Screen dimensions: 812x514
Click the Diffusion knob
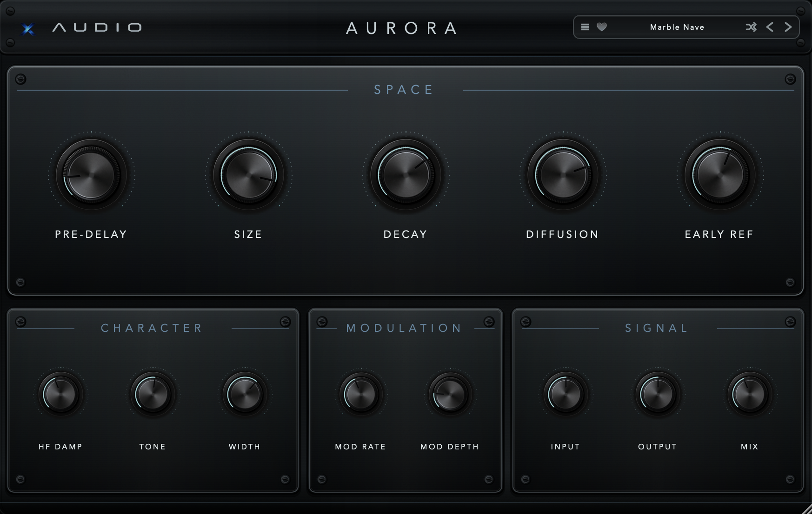(563, 175)
